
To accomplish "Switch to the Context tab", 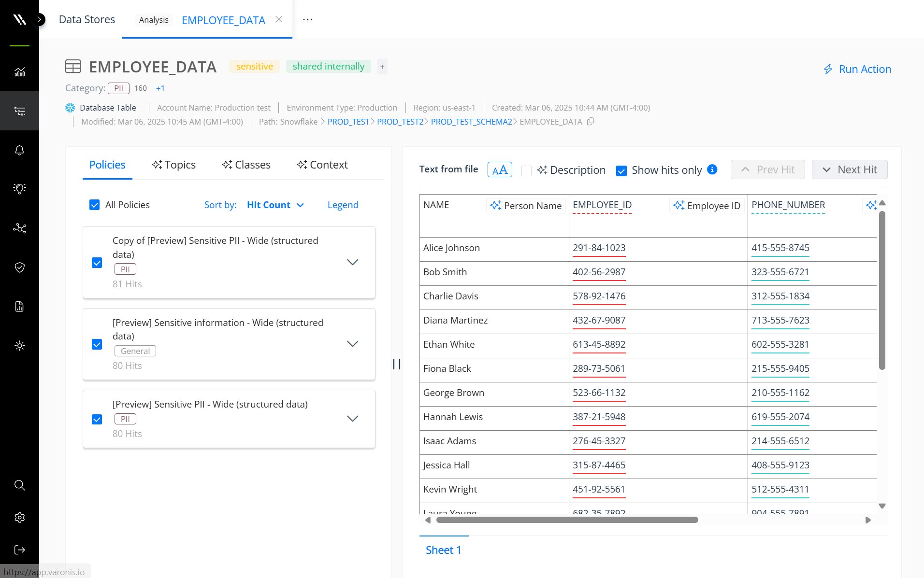I will click(x=322, y=165).
